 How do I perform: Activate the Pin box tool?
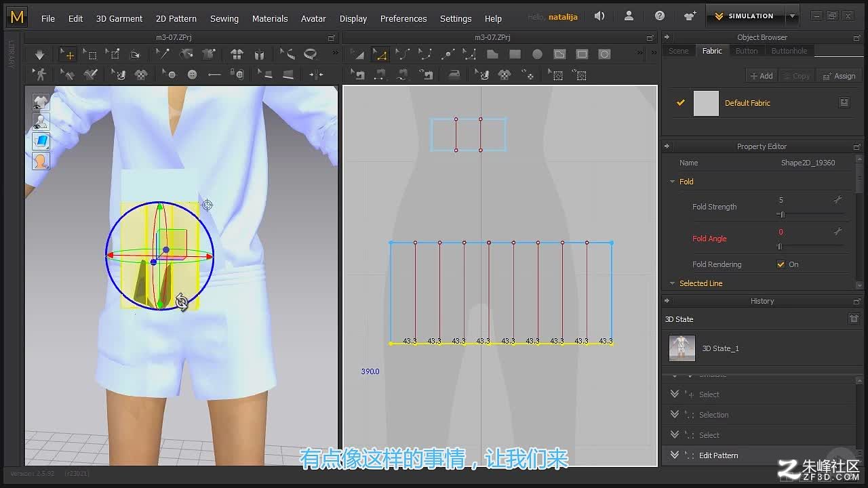pyautogui.click(x=113, y=54)
